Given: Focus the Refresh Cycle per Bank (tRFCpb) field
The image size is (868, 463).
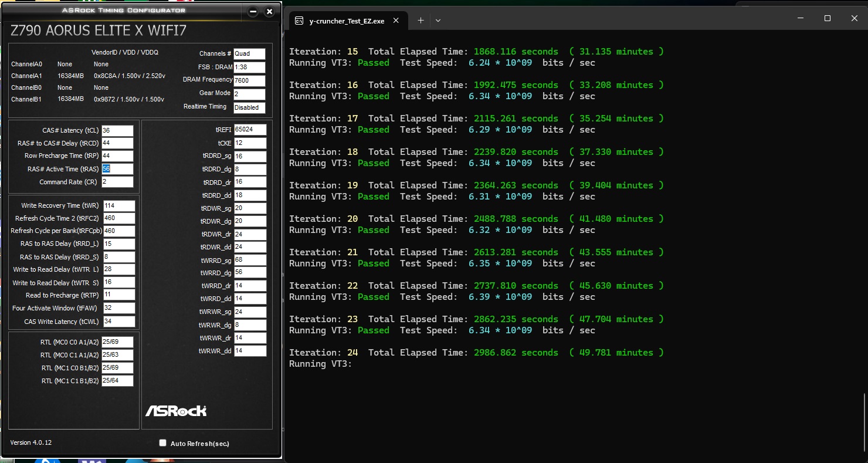Looking at the screenshot, I should [x=119, y=231].
